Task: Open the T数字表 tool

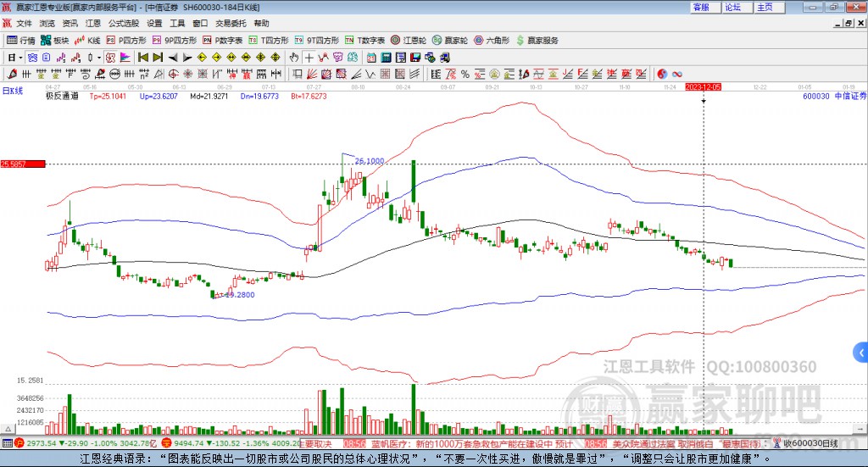Action: (364, 41)
